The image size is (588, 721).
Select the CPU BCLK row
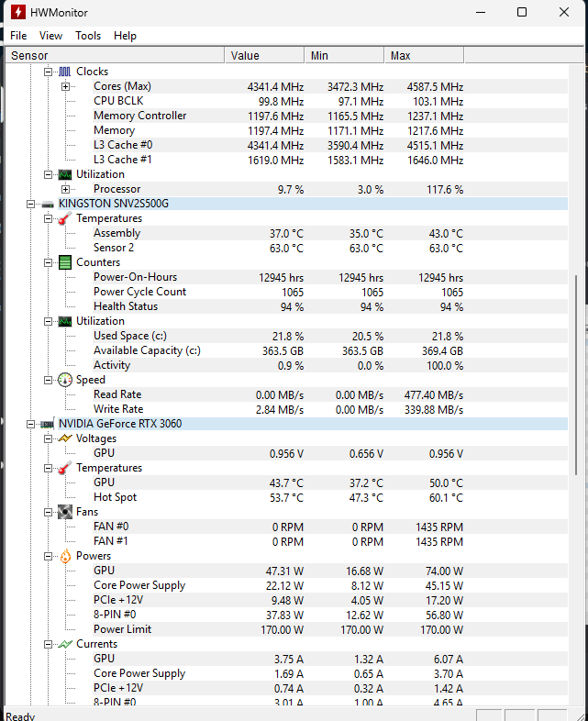coord(330,101)
